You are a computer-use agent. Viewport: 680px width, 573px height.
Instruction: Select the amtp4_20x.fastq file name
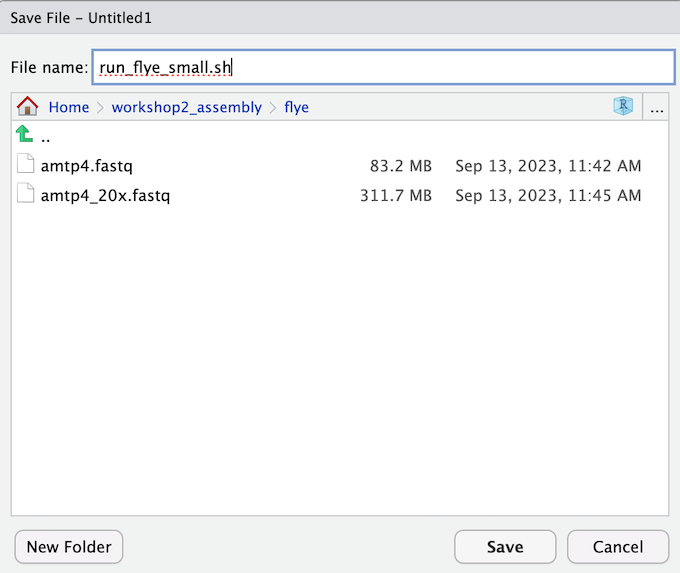[105, 195]
